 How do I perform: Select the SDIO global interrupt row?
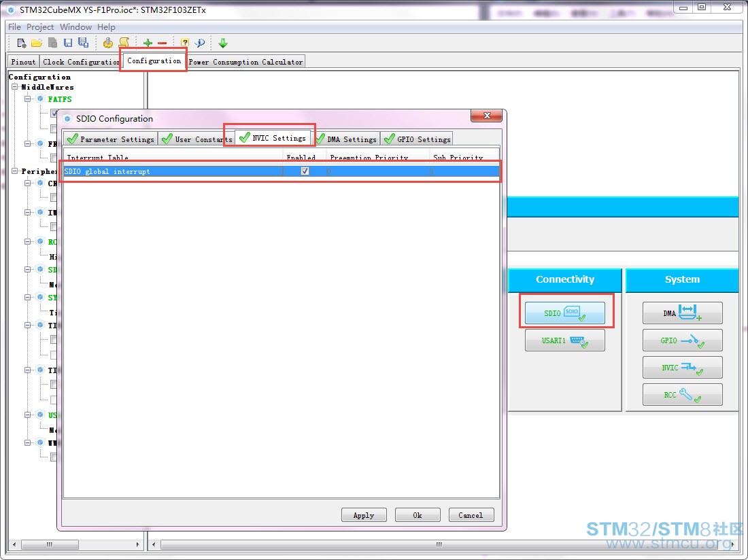282,171
